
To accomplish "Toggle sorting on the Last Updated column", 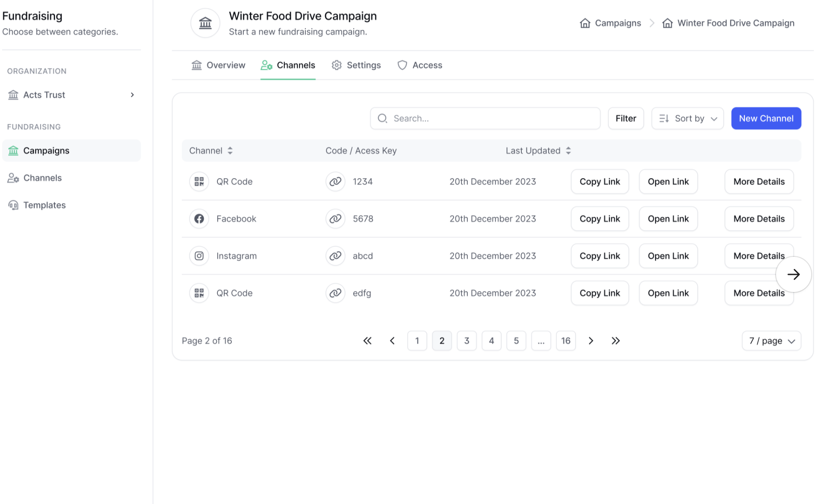I will point(568,150).
